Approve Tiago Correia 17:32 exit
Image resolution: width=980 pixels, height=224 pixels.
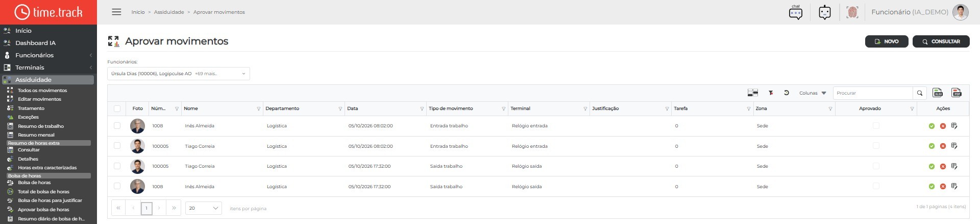(932, 166)
